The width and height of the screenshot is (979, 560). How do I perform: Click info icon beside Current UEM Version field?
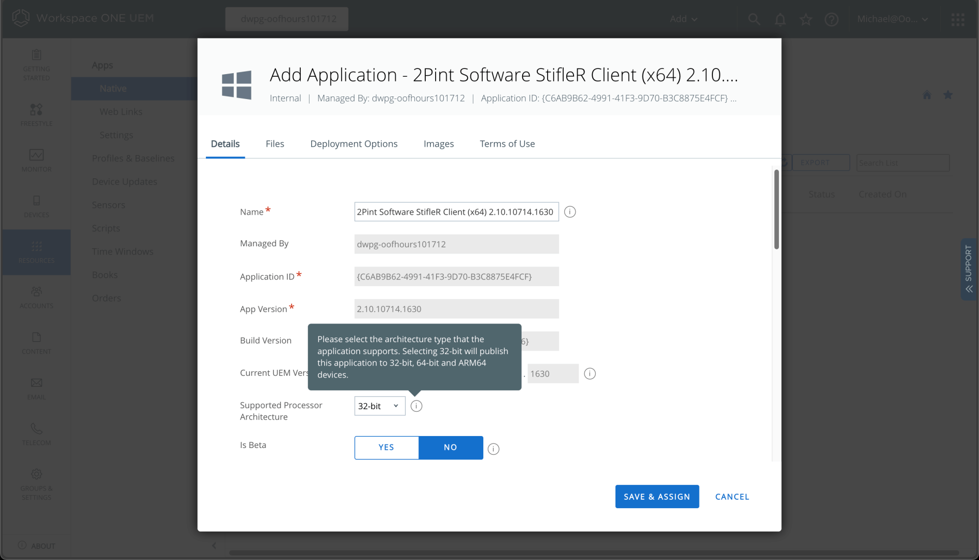coord(590,374)
